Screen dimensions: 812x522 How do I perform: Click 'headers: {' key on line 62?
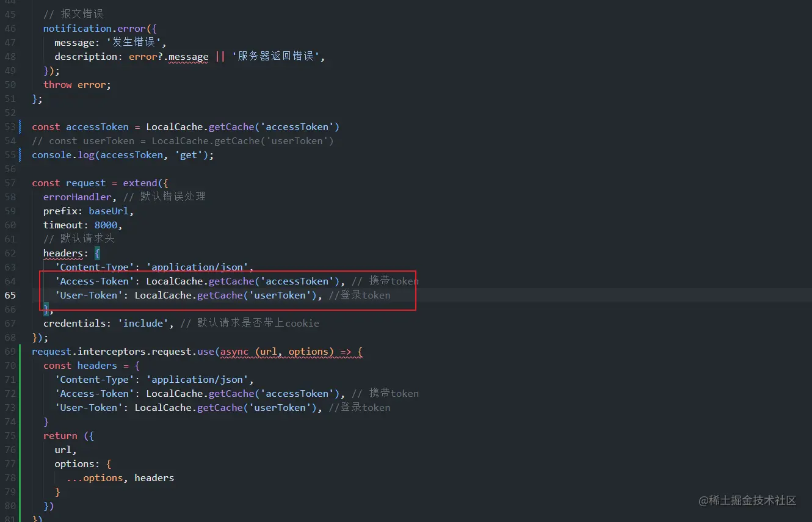[71, 253]
